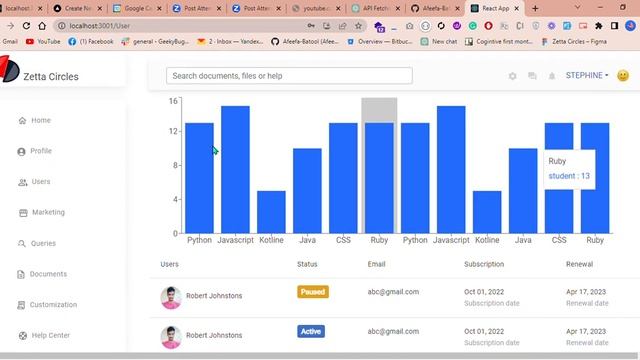Image resolution: width=640 pixels, height=360 pixels.
Task: View site information icon beside localhost URL
Action: click(x=62, y=26)
